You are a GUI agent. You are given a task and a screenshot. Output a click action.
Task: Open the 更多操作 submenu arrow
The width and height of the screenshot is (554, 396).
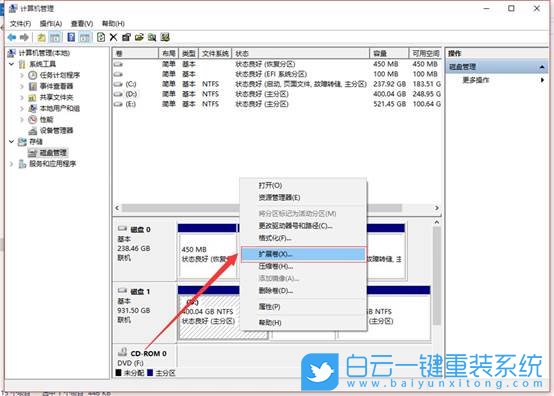[x=542, y=80]
